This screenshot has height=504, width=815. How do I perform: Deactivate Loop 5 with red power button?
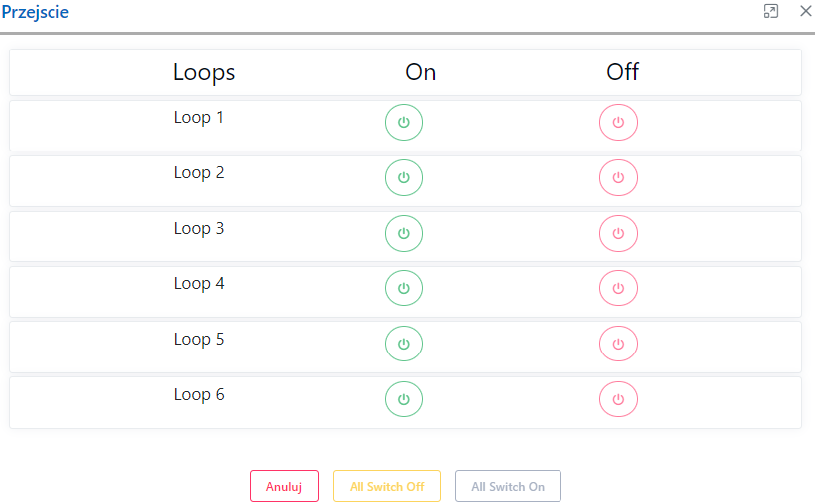pos(618,345)
